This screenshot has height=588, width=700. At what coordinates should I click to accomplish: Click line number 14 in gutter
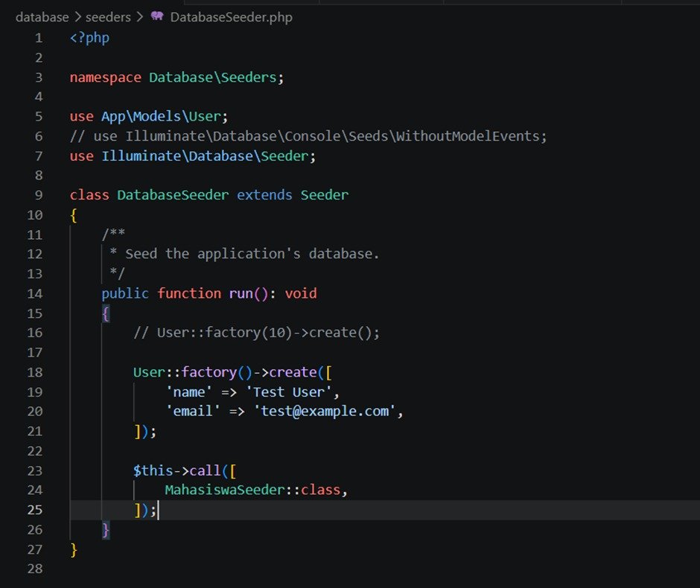[35, 293]
